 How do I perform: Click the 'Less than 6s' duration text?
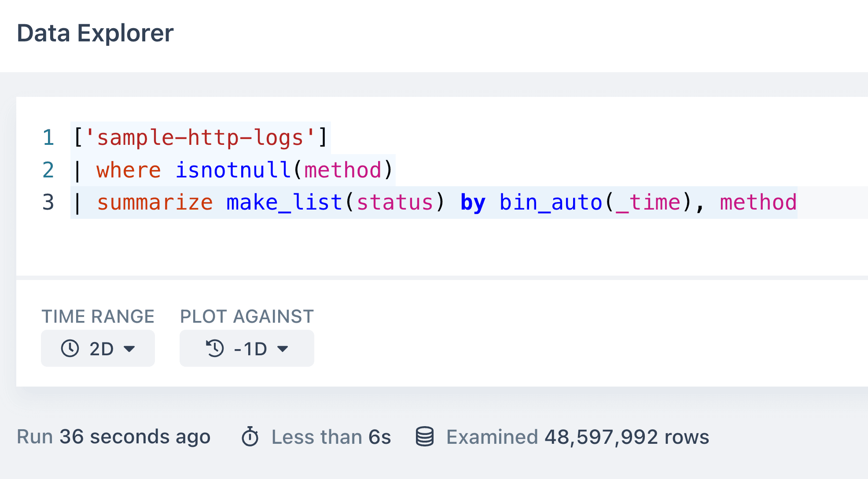[331, 437]
